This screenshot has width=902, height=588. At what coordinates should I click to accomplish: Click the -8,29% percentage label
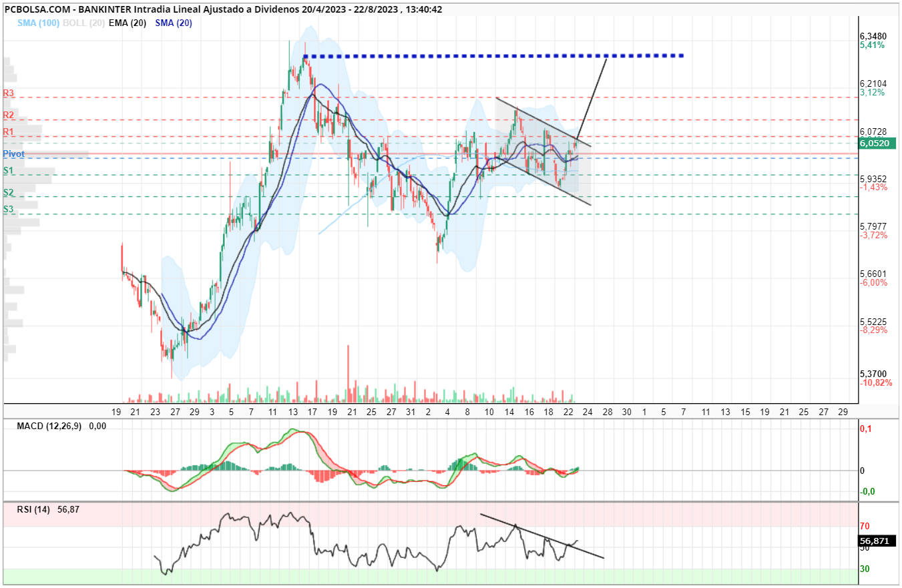coord(873,330)
